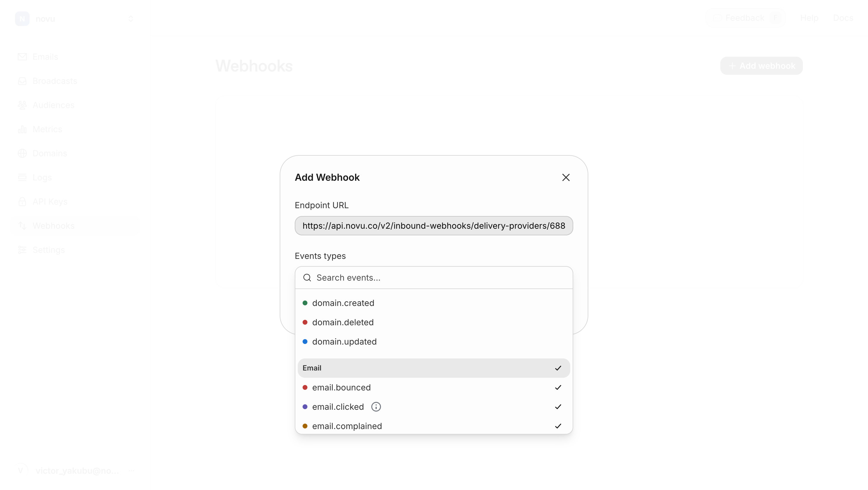This screenshot has width=868, height=490.
Task: Open the Help menu
Action: coord(809,18)
